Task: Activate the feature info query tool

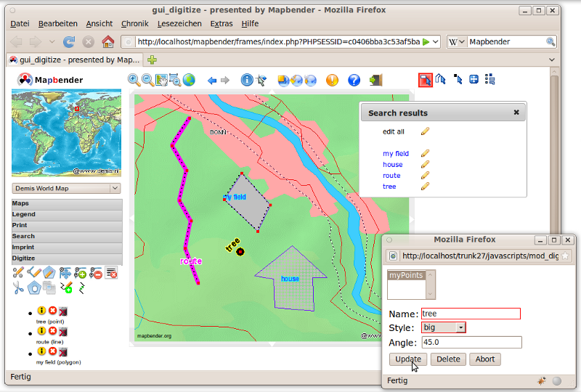Action: 247,80
